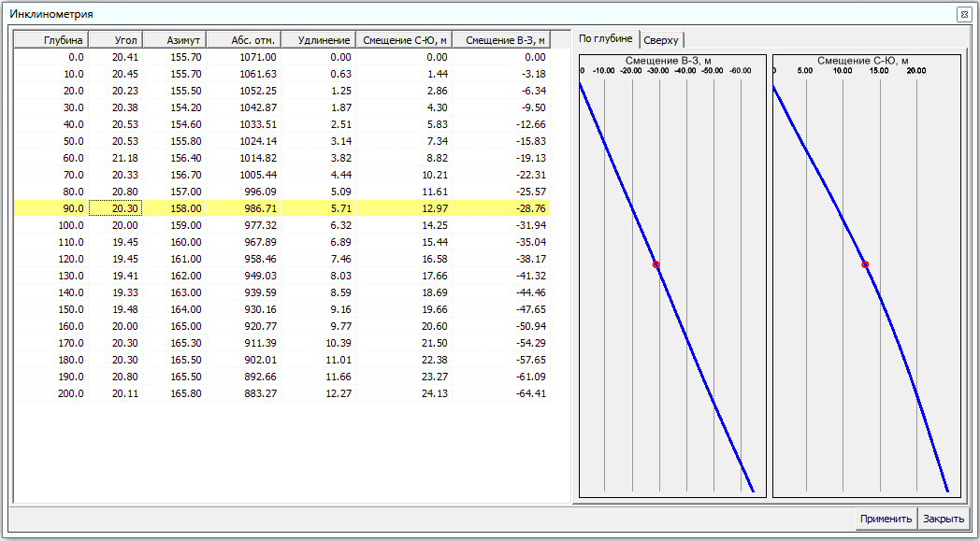The height and width of the screenshot is (541, 980).
Task: Click В-З offset value -64.41
Action: coord(530,393)
